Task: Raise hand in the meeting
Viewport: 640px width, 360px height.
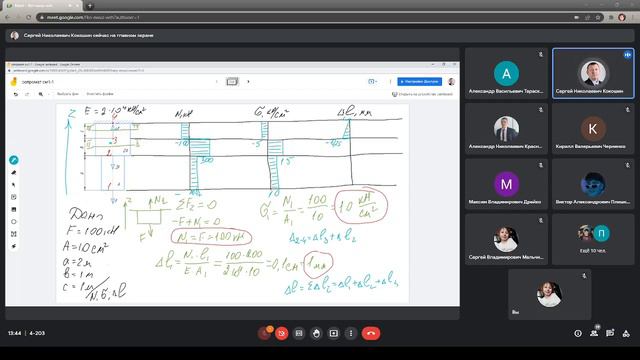Action: tap(316, 333)
